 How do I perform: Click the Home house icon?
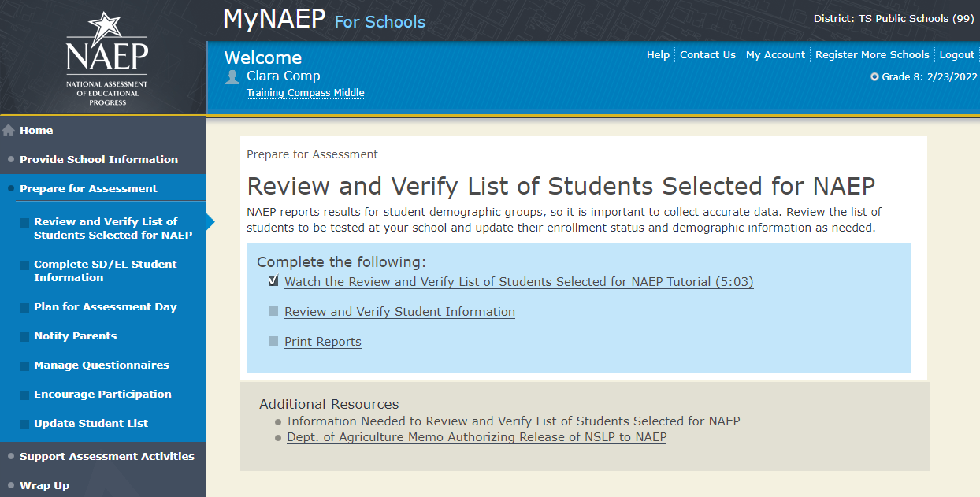click(9, 131)
